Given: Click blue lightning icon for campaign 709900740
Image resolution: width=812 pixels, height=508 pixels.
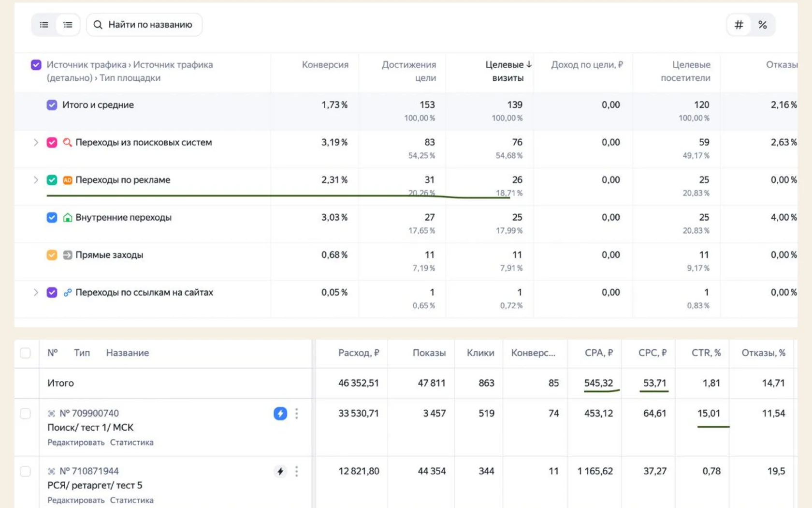Looking at the screenshot, I should [x=280, y=413].
